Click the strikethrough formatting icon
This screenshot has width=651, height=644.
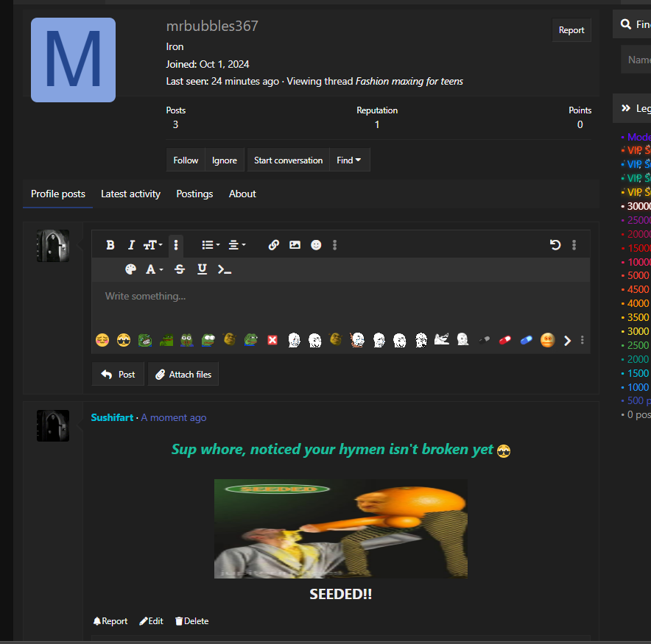point(180,269)
